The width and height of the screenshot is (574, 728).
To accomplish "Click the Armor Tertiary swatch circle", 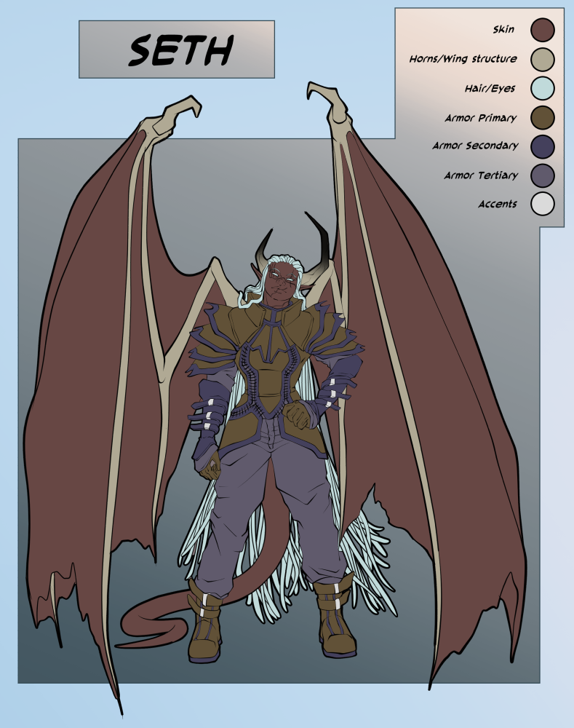I will click(x=542, y=175).
